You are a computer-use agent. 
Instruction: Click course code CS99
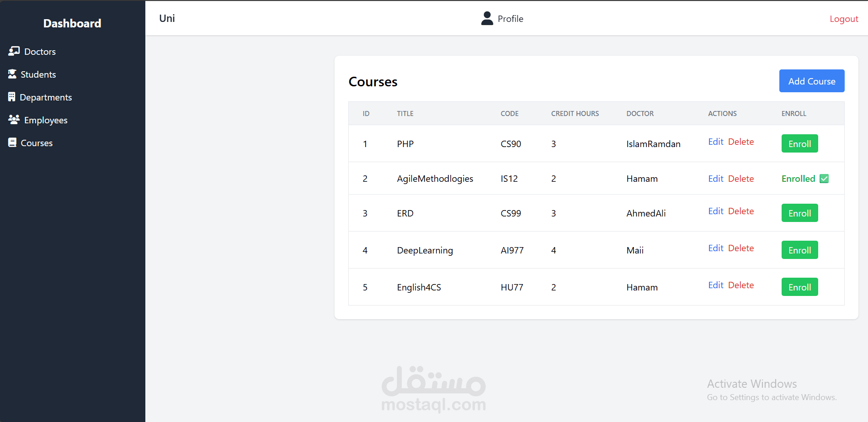(x=511, y=213)
